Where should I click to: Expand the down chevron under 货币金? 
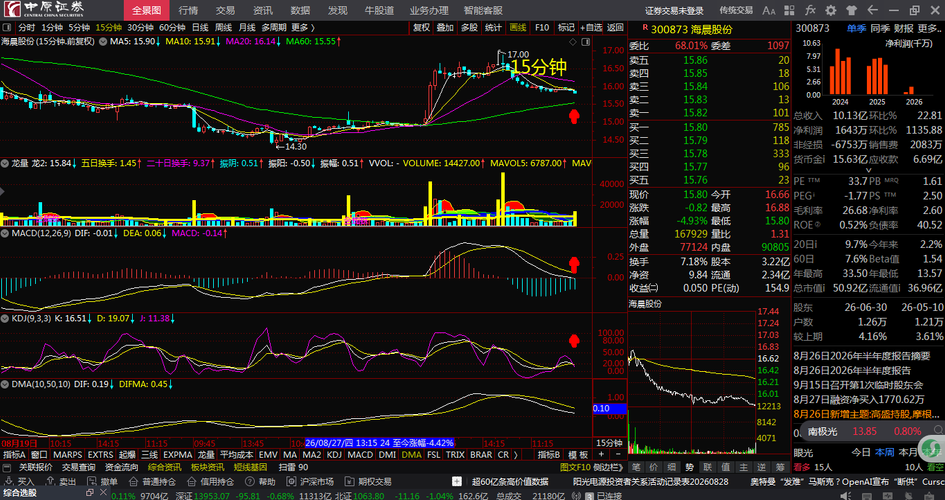[x=868, y=170]
